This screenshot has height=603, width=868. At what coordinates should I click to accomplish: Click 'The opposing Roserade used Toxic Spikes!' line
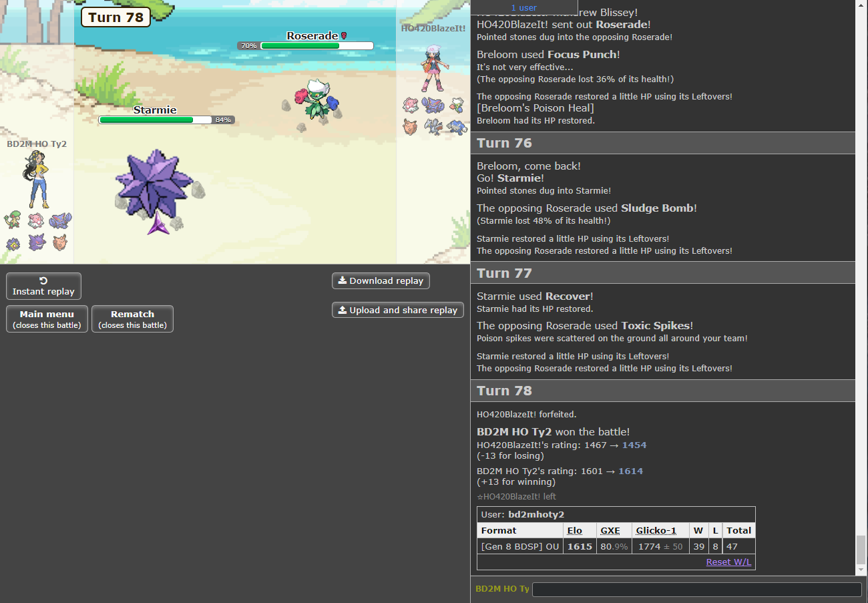click(x=584, y=326)
